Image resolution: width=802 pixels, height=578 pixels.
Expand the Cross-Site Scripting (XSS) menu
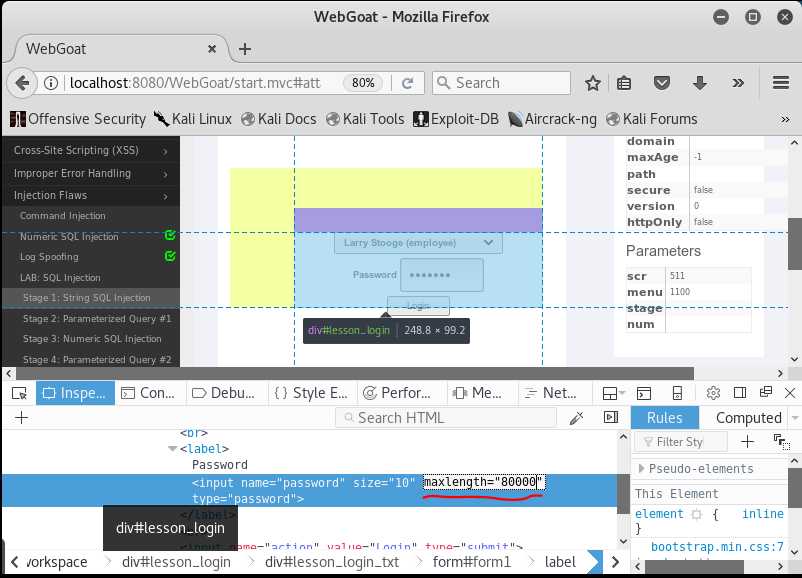tap(91, 150)
